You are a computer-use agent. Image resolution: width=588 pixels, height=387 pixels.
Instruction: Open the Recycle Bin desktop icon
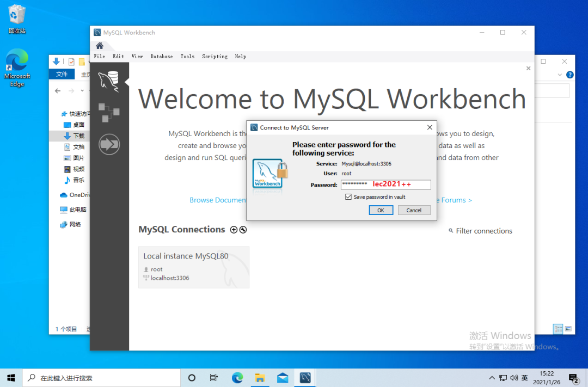tap(17, 19)
